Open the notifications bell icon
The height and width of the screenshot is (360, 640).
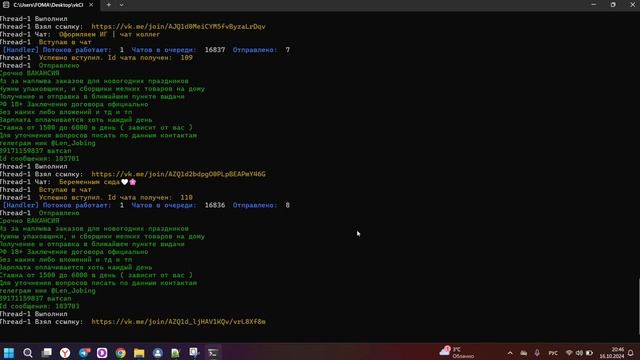[x=631, y=353]
